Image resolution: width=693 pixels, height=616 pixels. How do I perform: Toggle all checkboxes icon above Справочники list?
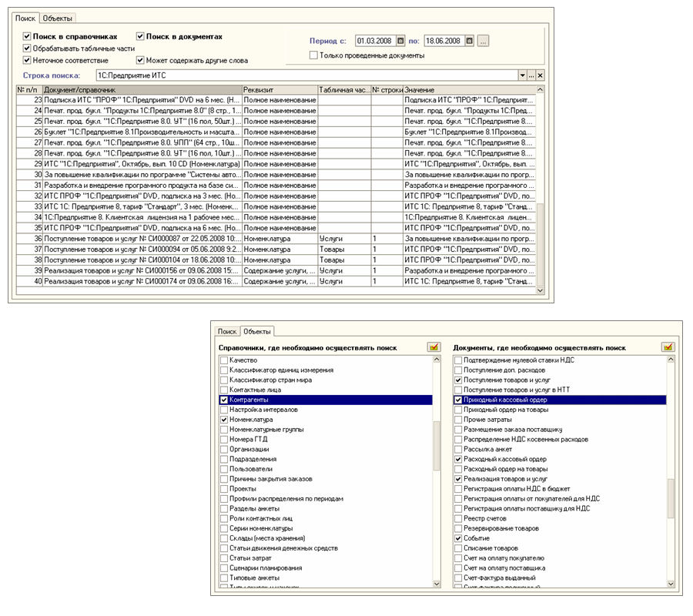click(434, 347)
